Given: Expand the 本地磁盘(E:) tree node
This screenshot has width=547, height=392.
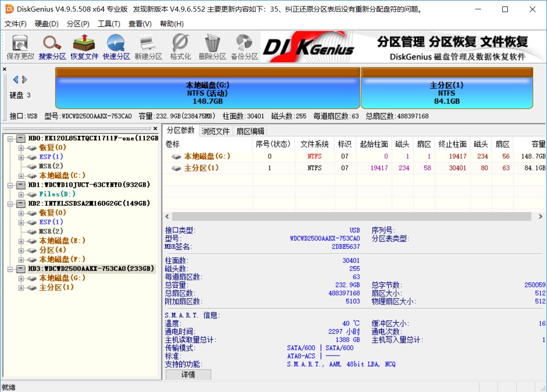Looking at the screenshot, I should click(21, 241).
